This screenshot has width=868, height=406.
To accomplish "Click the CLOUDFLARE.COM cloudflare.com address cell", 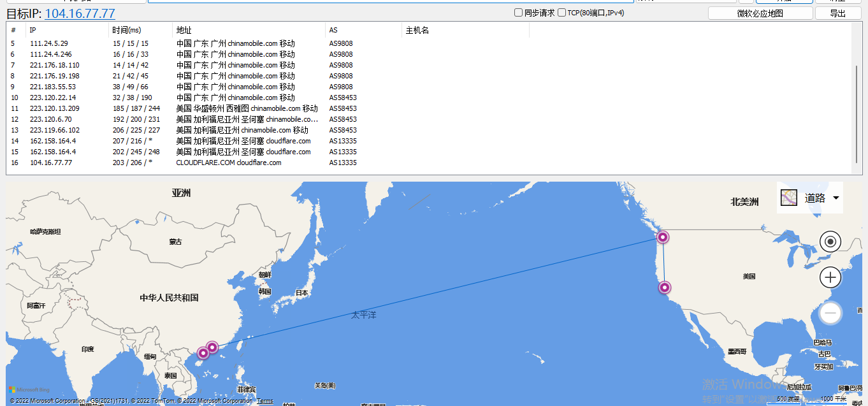I will (x=229, y=163).
